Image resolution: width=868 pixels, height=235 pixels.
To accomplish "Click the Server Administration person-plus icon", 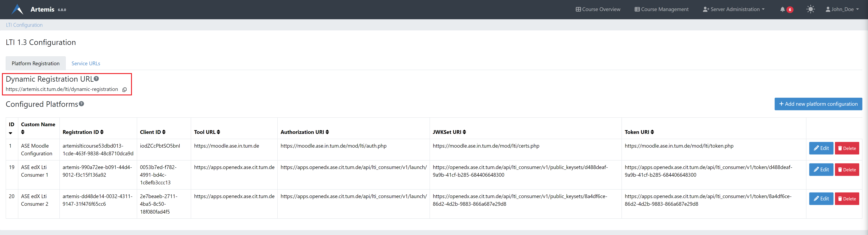I will (x=705, y=9).
